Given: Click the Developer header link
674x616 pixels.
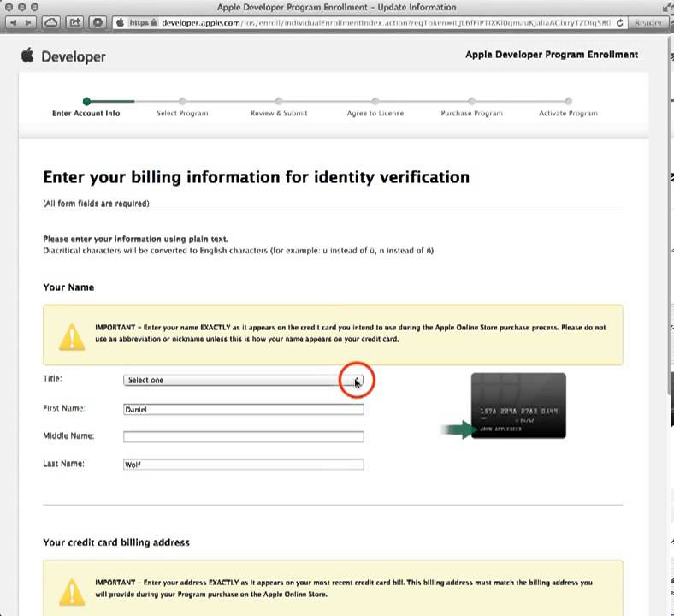Looking at the screenshot, I should pyautogui.click(x=74, y=56).
